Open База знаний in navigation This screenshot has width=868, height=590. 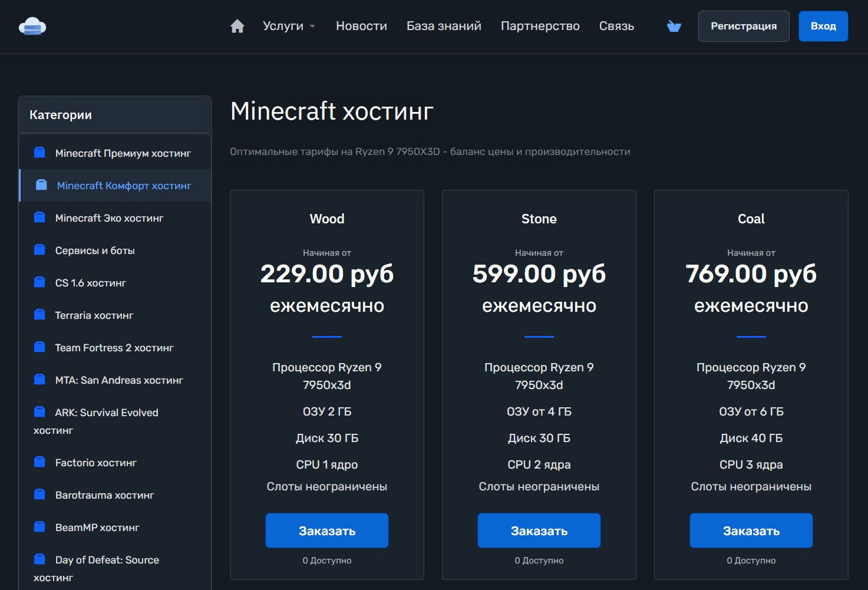point(444,26)
